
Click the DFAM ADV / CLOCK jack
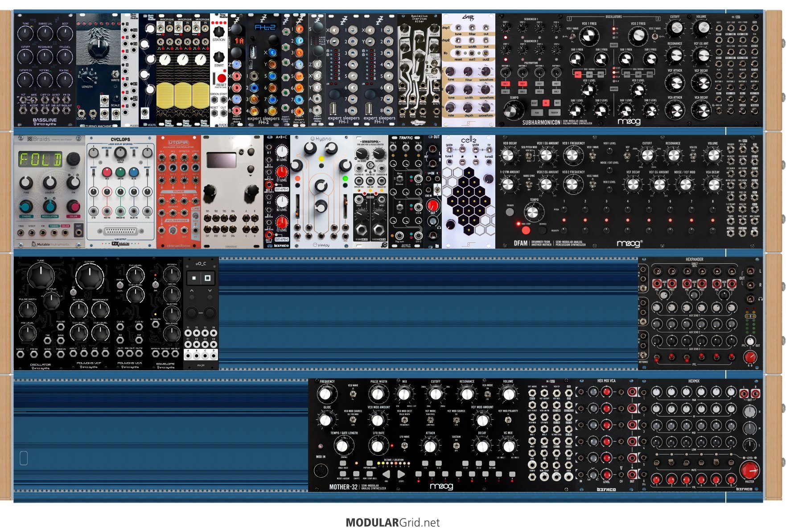click(754, 221)
